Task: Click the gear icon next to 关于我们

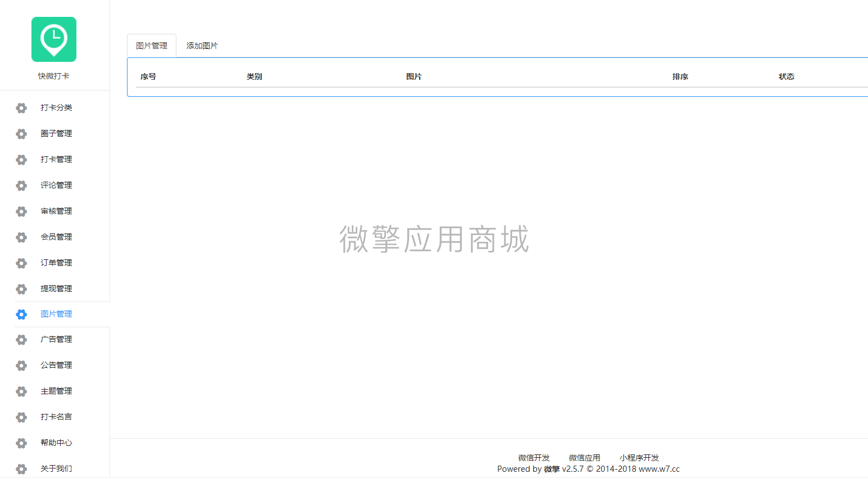Action: tap(21, 468)
